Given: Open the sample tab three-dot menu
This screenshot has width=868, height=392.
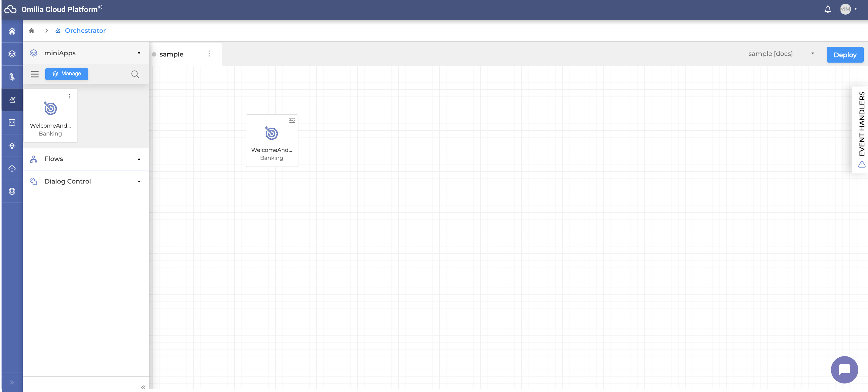Looking at the screenshot, I should click(209, 54).
